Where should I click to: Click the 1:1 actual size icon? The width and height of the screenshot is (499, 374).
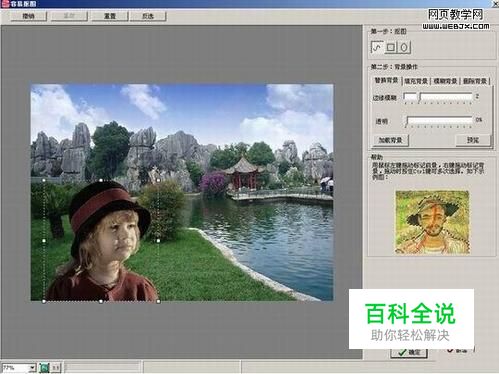point(56,368)
